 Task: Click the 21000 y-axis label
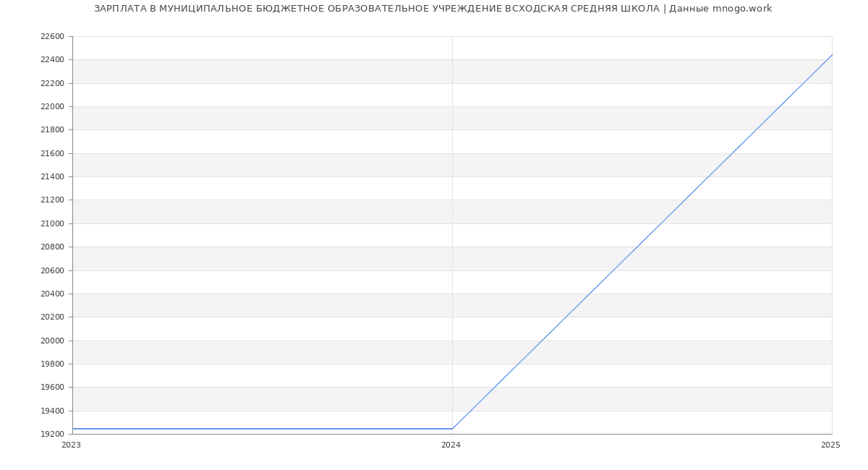(x=52, y=223)
